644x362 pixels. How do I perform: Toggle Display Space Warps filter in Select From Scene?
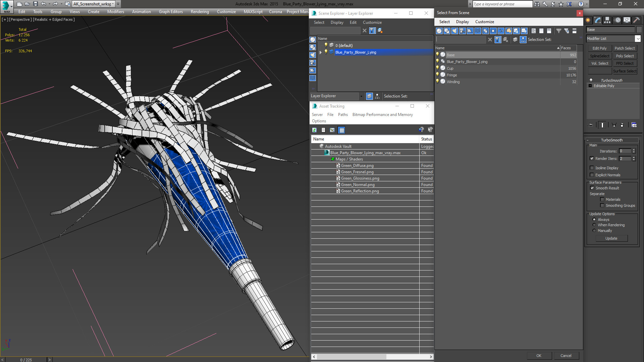[478, 31]
